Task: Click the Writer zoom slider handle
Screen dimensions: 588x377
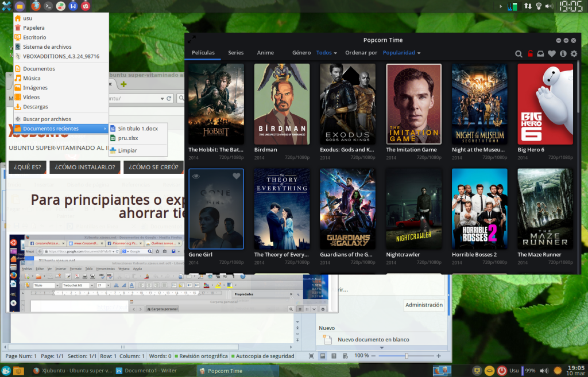Action: (x=407, y=356)
